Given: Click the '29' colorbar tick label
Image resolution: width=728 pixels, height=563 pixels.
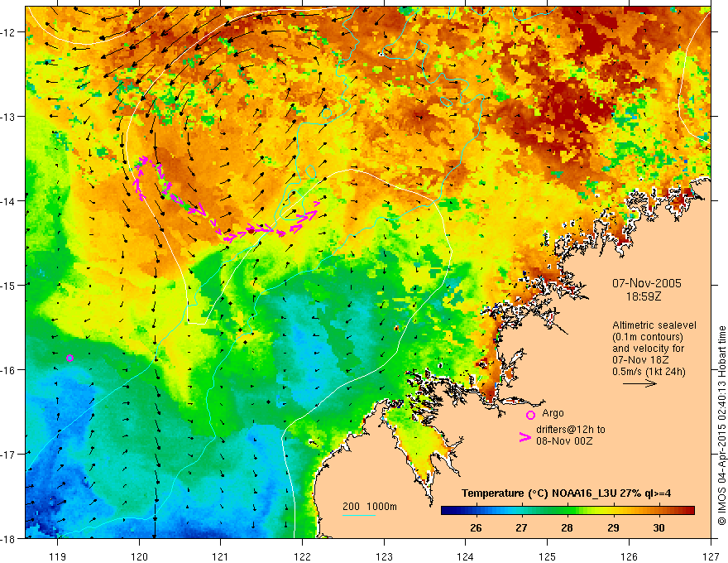Looking at the screenshot, I should point(613,527).
